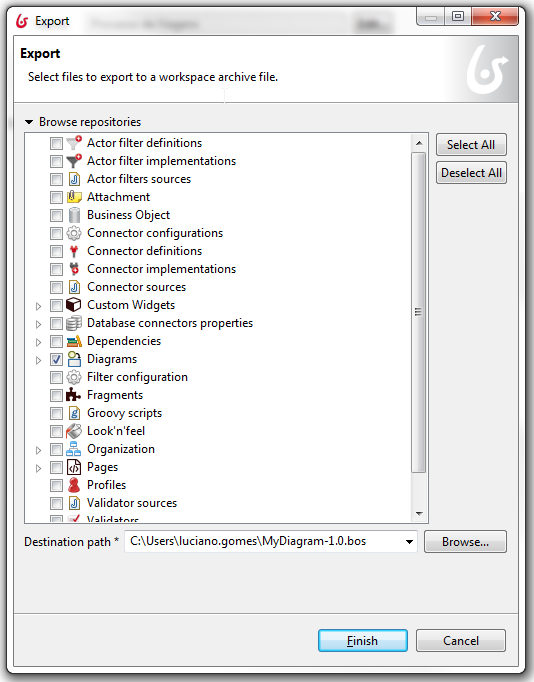Open the Destination path dropdown arrow
This screenshot has width=534, height=682.
(x=409, y=542)
